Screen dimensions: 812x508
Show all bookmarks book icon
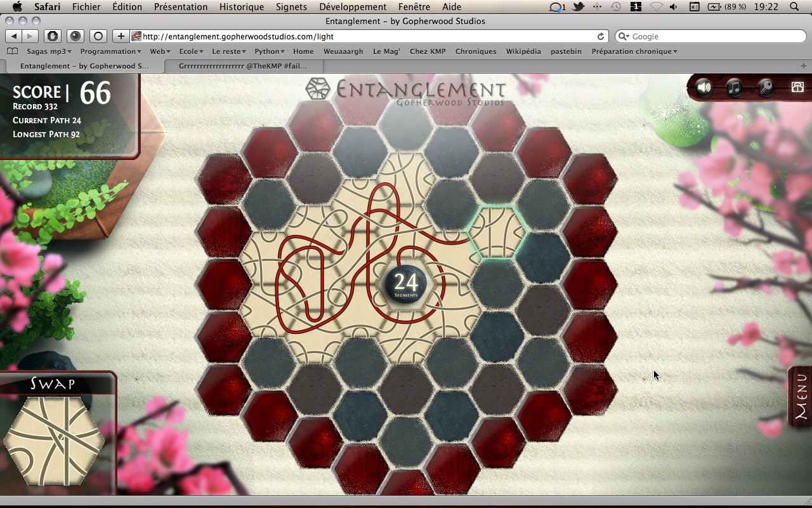[x=12, y=51]
